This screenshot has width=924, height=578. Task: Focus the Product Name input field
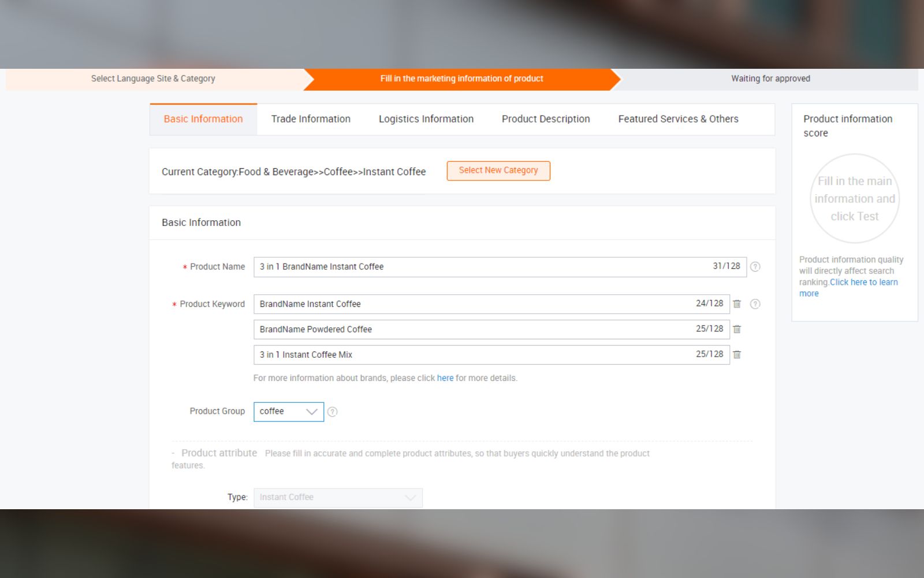tap(500, 266)
